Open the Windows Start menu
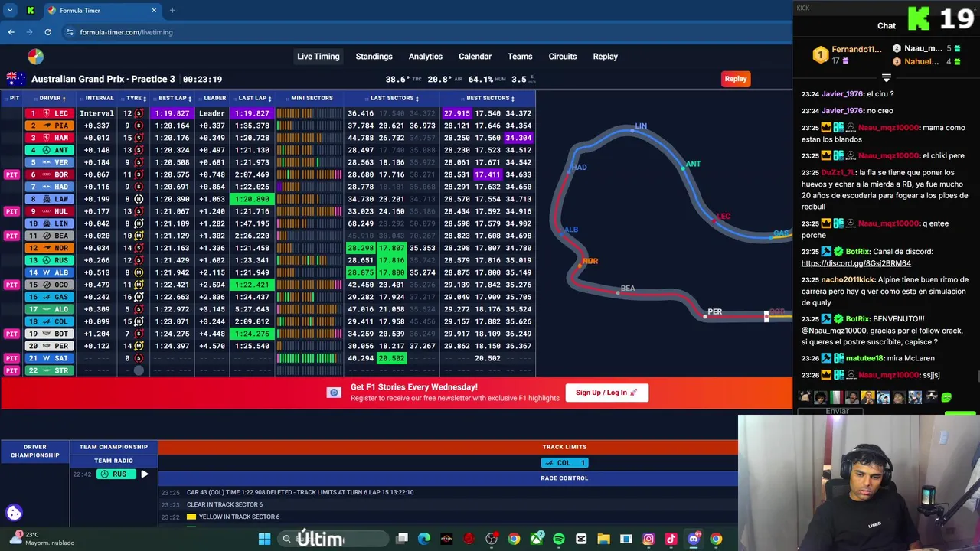980x551 pixels. 264,539
